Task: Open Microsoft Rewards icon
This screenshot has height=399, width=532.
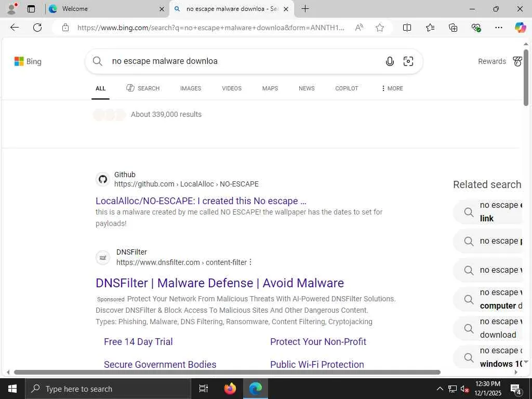Action: tap(517, 61)
